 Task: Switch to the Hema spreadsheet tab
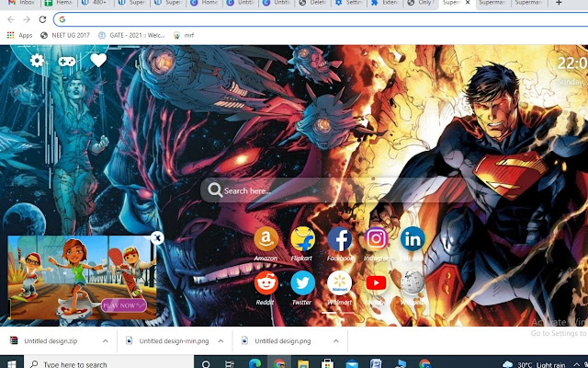[x=59, y=3]
